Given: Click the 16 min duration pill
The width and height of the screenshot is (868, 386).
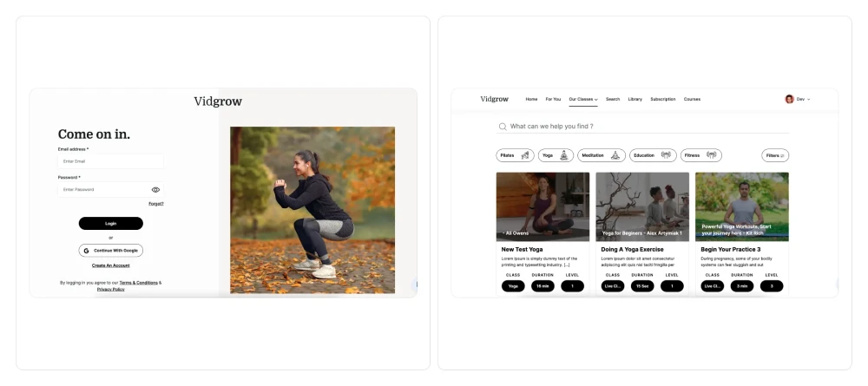Looking at the screenshot, I should pos(542,286).
